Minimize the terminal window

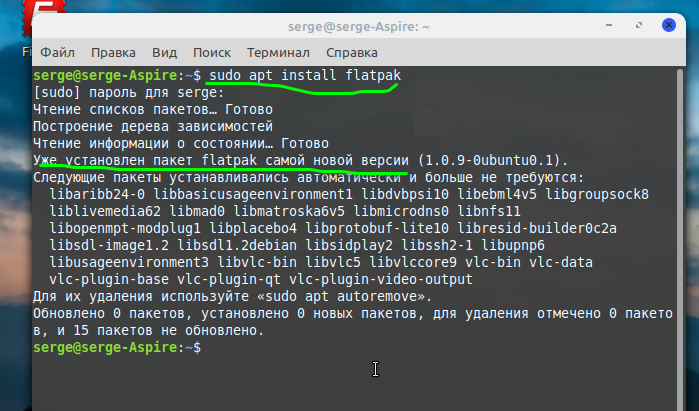(x=609, y=25)
